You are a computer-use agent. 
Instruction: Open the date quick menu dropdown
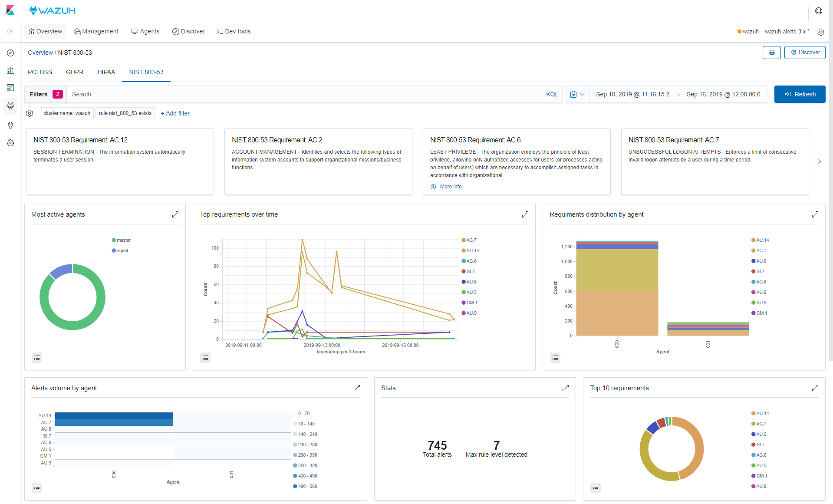577,94
